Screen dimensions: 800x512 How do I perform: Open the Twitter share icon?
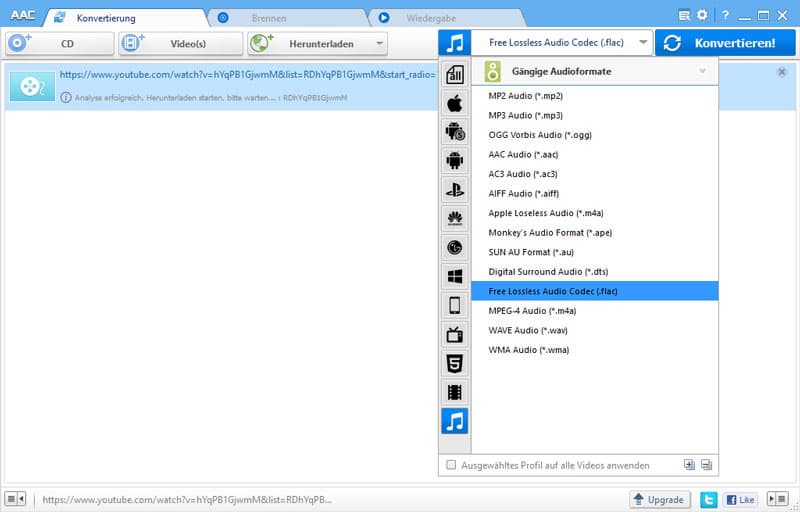[x=709, y=499]
